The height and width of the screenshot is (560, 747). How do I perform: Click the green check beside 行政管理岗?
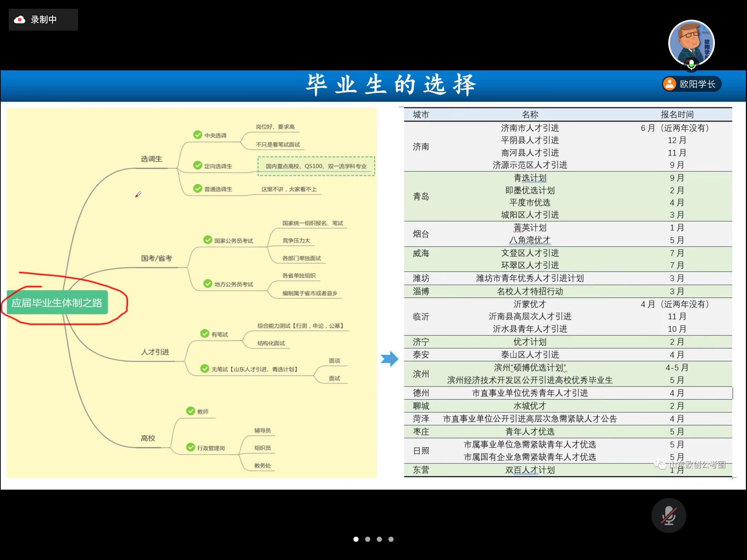(x=191, y=447)
